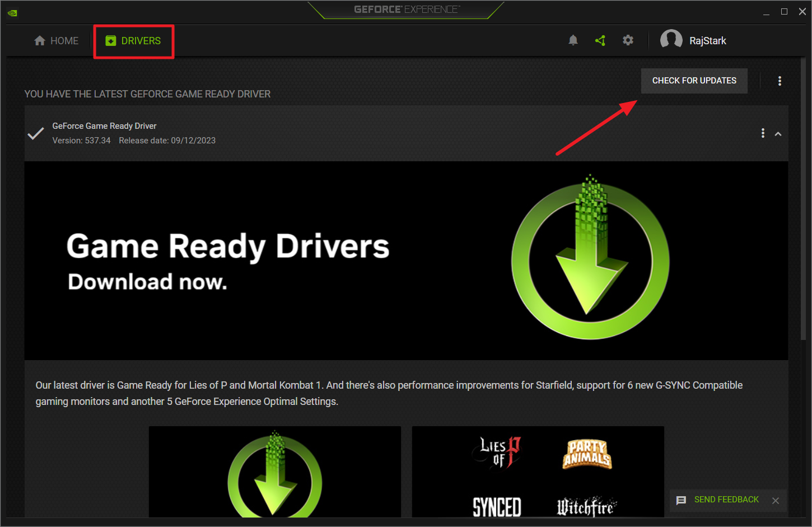Click the Game Ready Drivers banner

click(x=406, y=261)
